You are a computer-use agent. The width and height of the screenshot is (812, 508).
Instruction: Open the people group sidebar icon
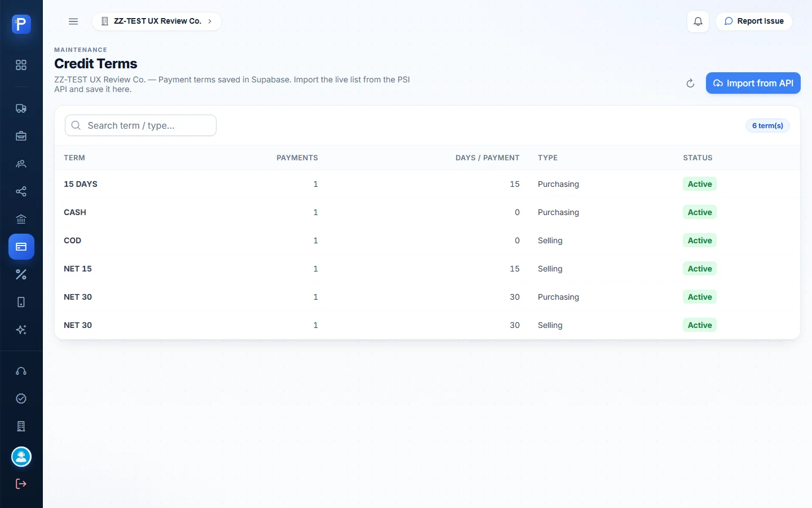[x=21, y=164]
